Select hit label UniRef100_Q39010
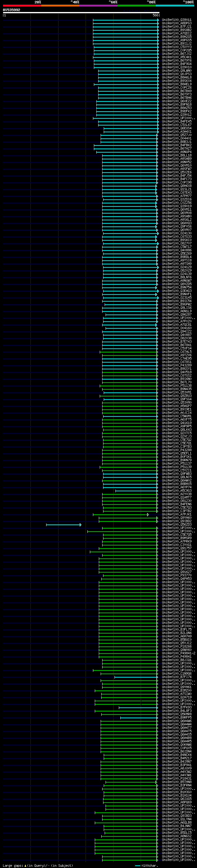Viewport: 197px width, 868px height. 176,67
